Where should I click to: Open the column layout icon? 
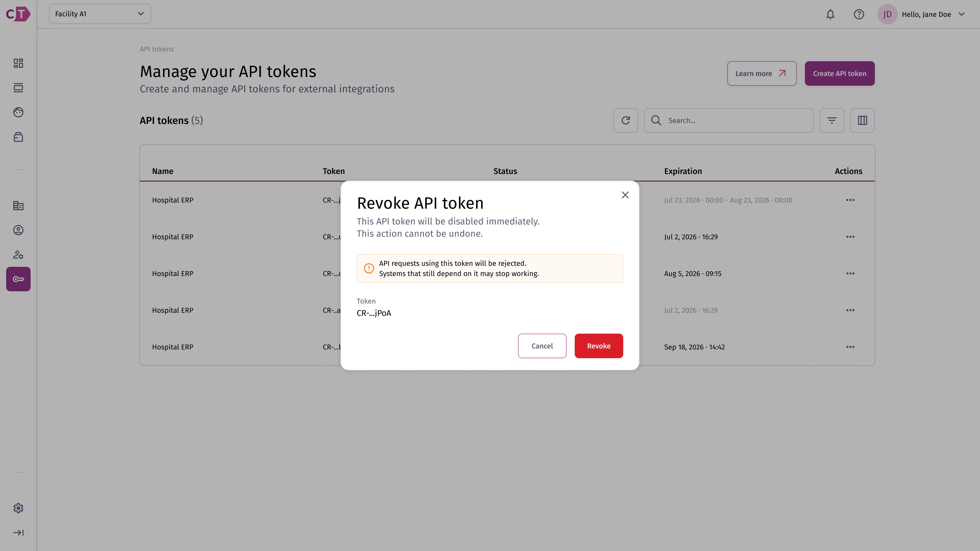(862, 121)
